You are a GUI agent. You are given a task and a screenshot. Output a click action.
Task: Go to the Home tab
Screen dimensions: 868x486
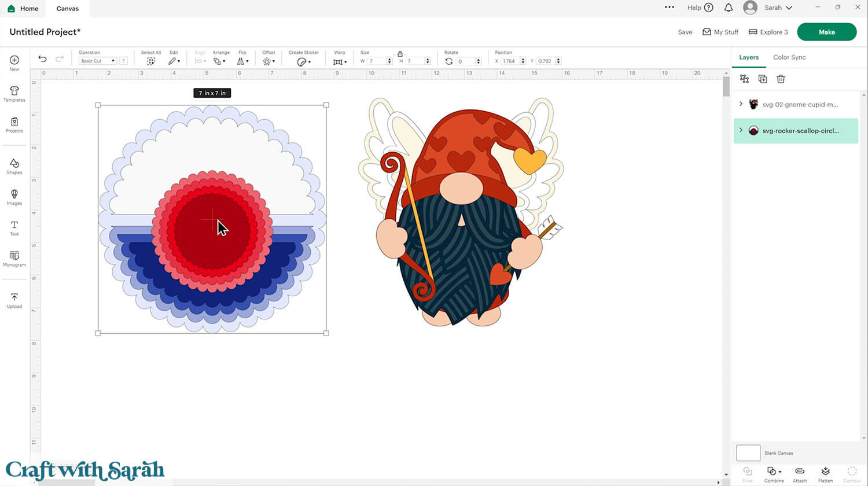(23, 9)
